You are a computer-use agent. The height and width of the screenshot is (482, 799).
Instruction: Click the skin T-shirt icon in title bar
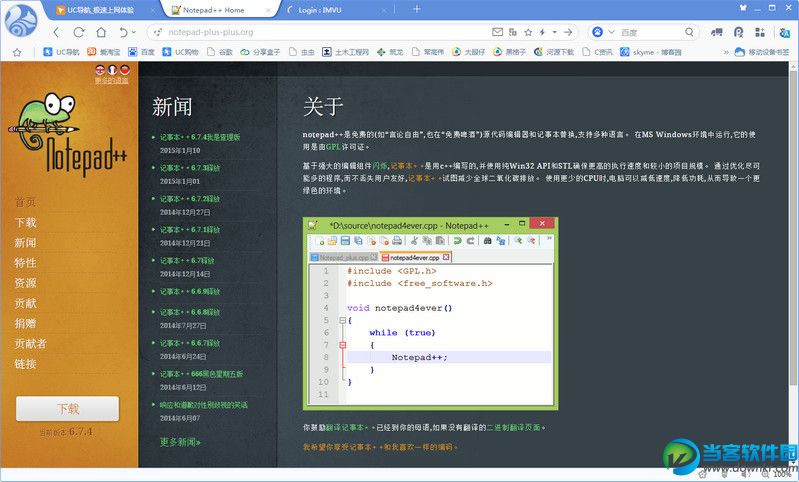coord(743,8)
